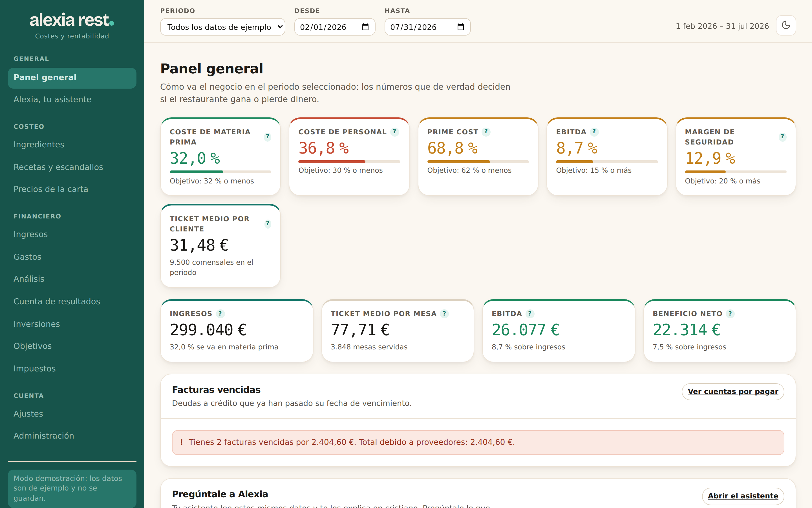The height and width of the screenshot is (508, 812).
Task: Click the 31,48 € ticket medio value
Action: pos(199,245)
